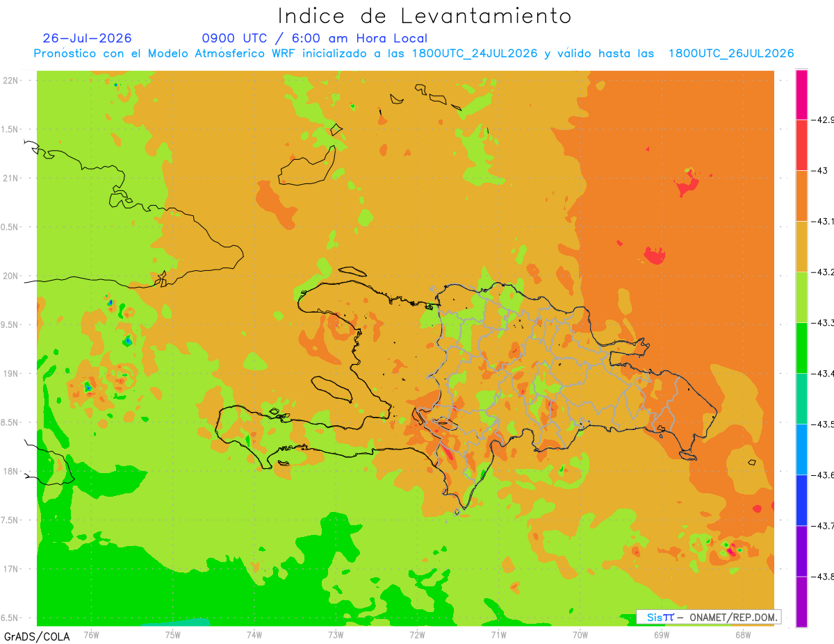Pick the violet legend segment between -43.7 and -43.8
Image resolution: width=834 pixels, height=644 pixels.
point(801,551)
